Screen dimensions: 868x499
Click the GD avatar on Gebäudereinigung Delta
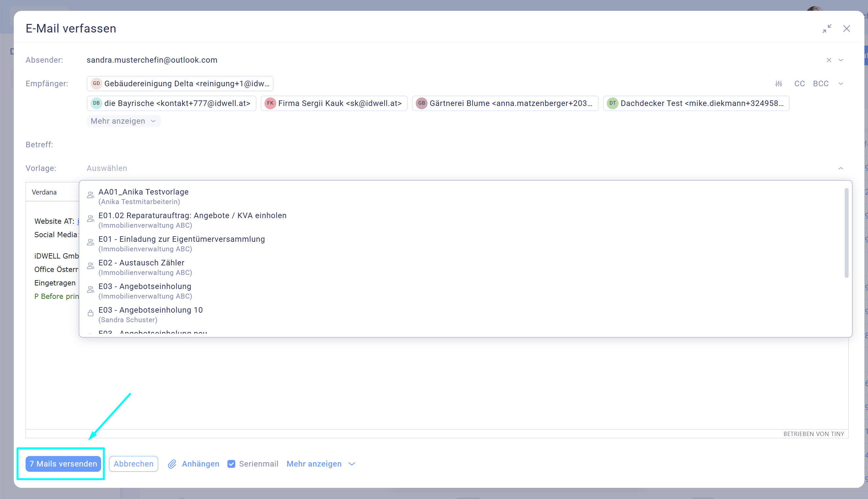96,83
